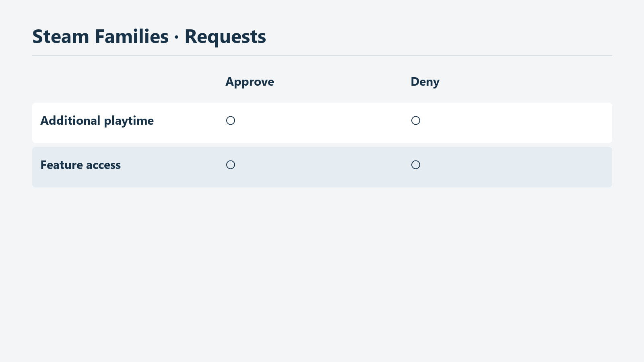Approve the Additional playtime request

[x=231, y=121]
